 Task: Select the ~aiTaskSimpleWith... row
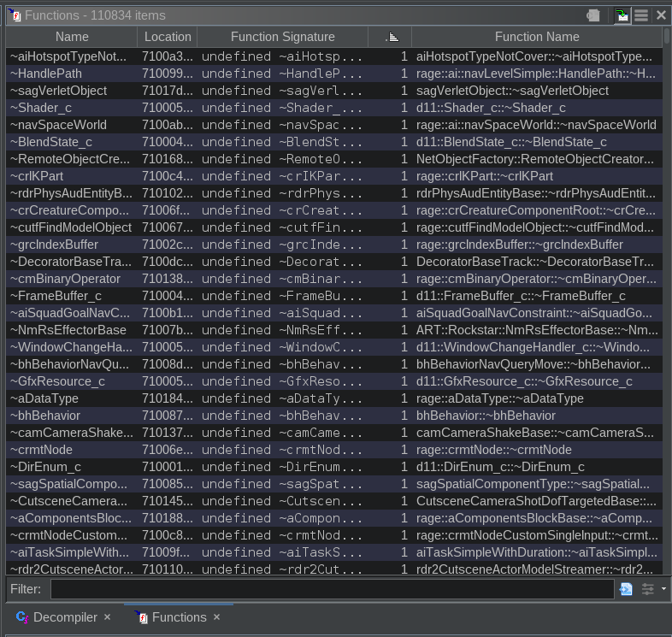click(334, 552)
